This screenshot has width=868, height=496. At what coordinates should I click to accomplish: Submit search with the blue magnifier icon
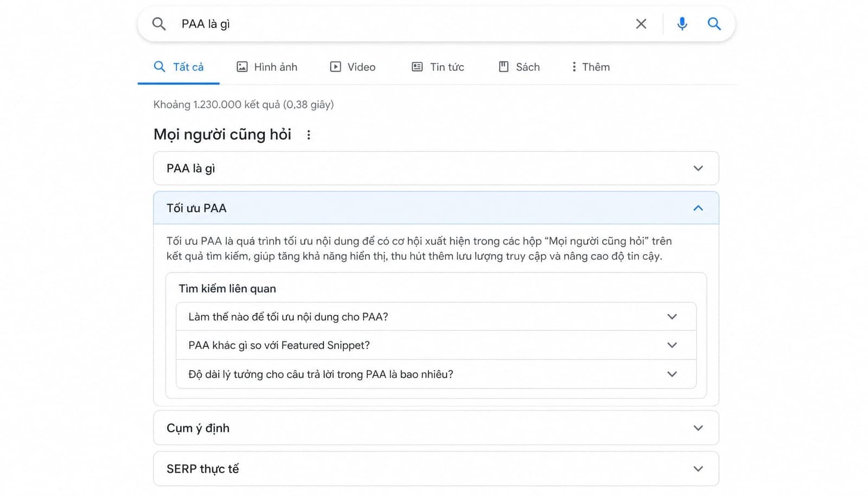click(x=714, y=24)
